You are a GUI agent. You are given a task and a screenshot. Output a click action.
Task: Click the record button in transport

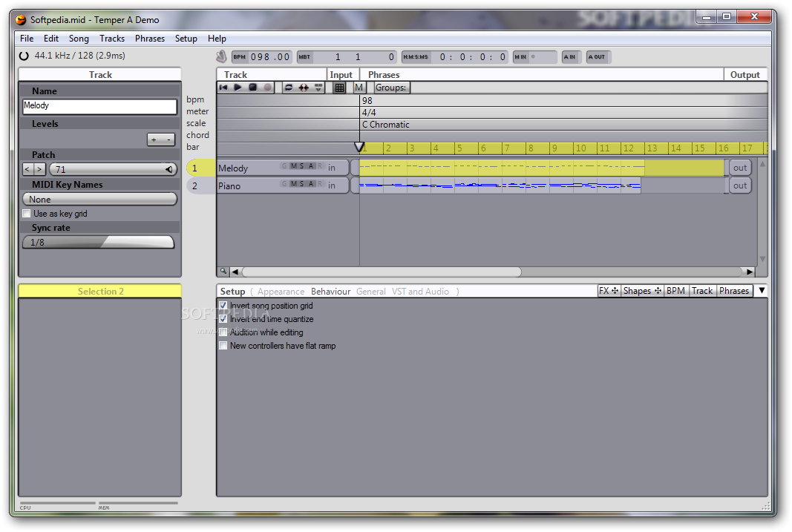pos(268,88)
